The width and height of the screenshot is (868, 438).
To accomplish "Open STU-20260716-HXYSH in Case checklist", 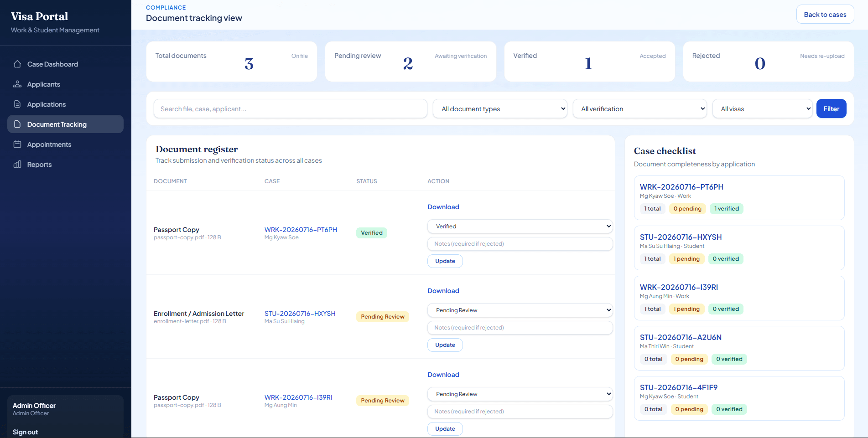I will point(681,237).
